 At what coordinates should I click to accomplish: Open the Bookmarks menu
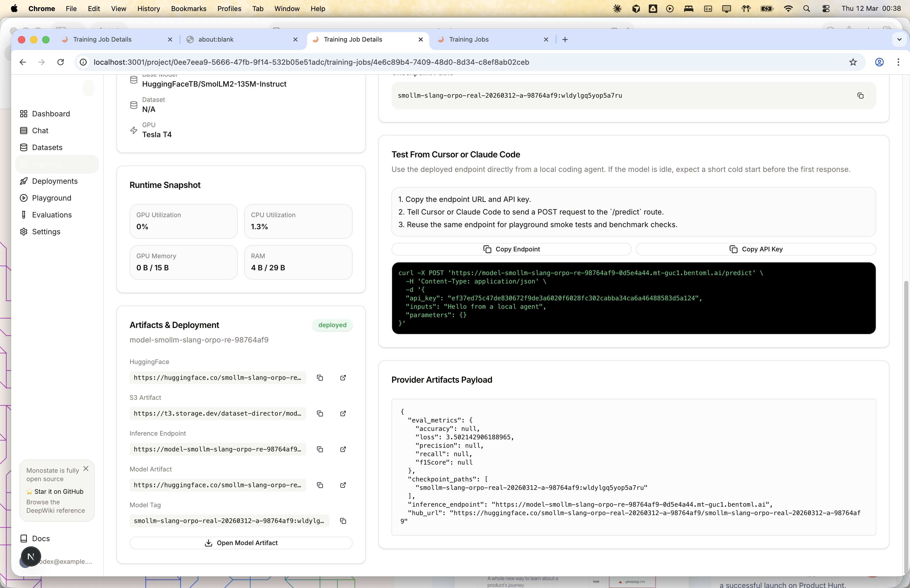point(189,8)
